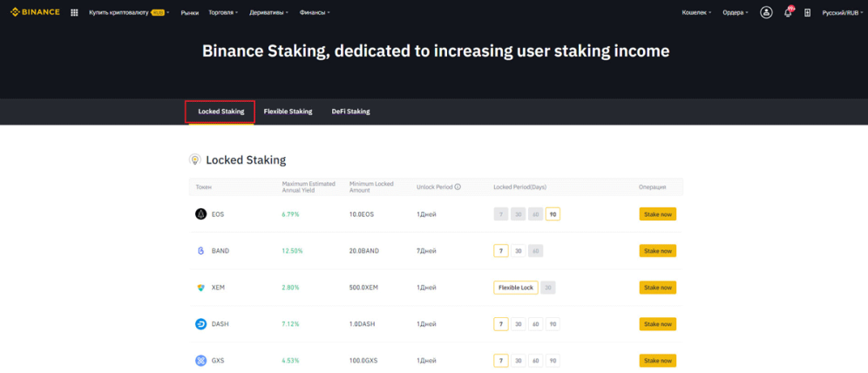Click the 12.50% yield value
Screen dimensions: 868x373
292,251
